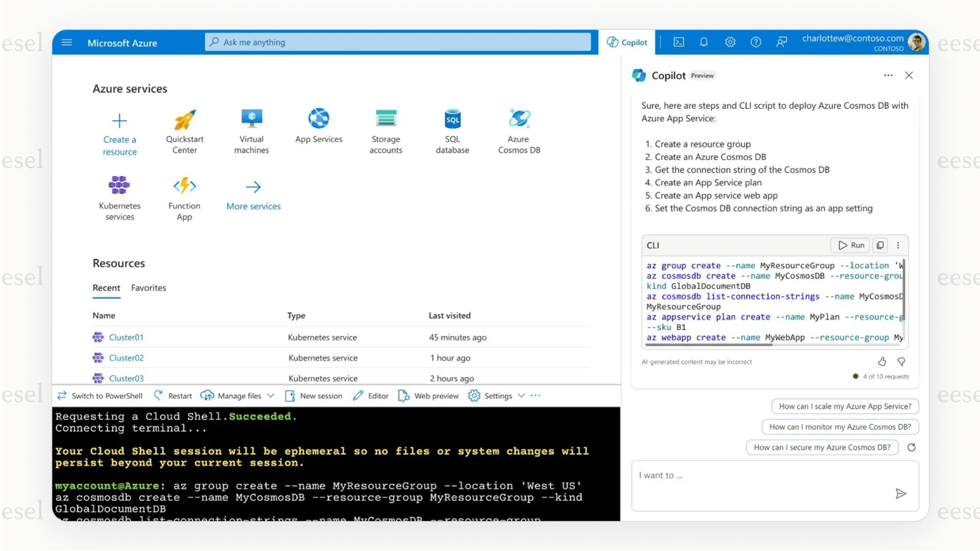This screenshot has height=551, width=980.
Task: Open more options for the CLI snippet
Action: 898,245
